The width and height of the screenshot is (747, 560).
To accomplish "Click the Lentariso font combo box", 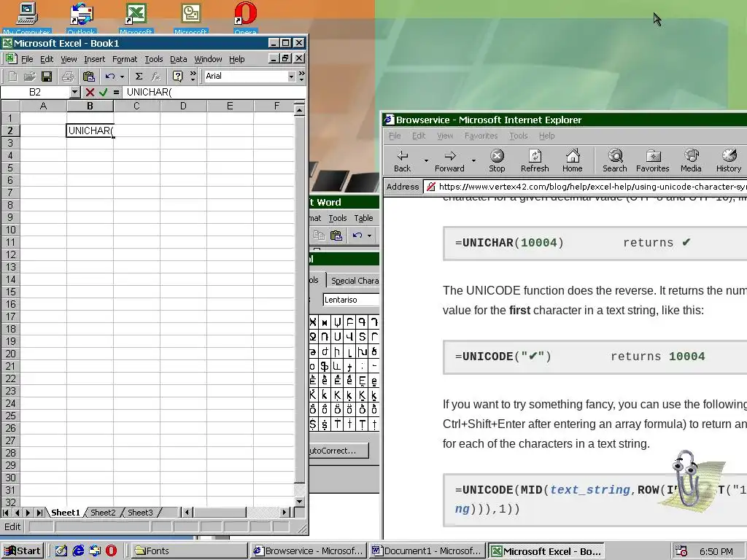I will click(x=351, y=300).
